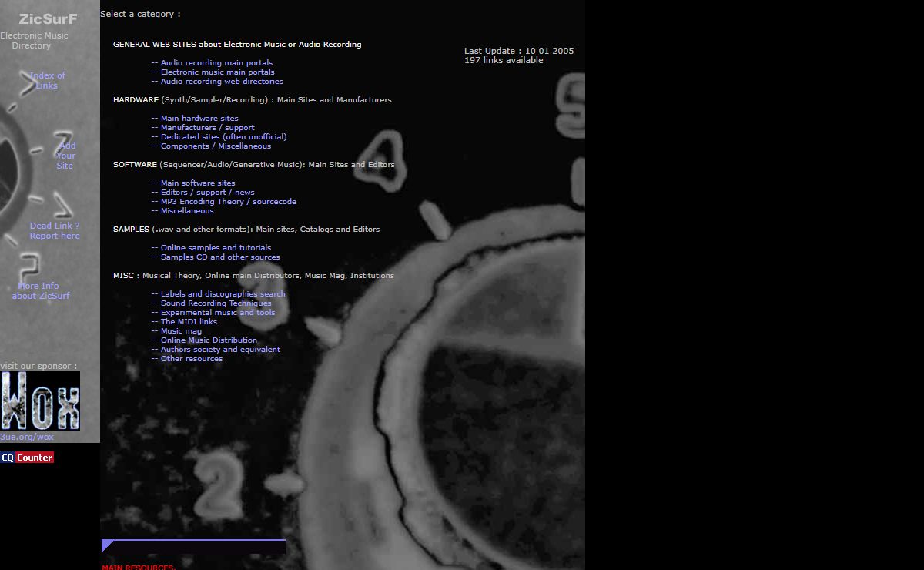Open Dedicated sites (often unofficial)
Viewport: 924px width, 570px height.
[x=223, y=137]
